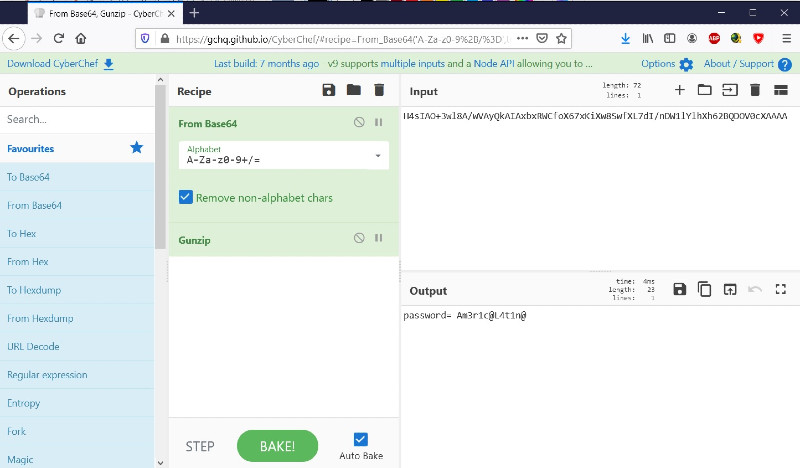This screenshot has width=800, height=468.
Task: Open the browser Downloads panel
Action: 626,38
